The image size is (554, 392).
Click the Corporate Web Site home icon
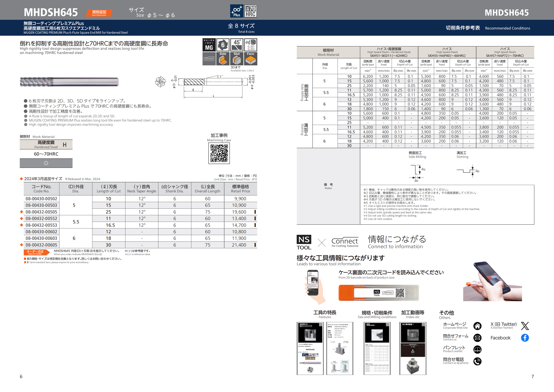coord(477,326)
